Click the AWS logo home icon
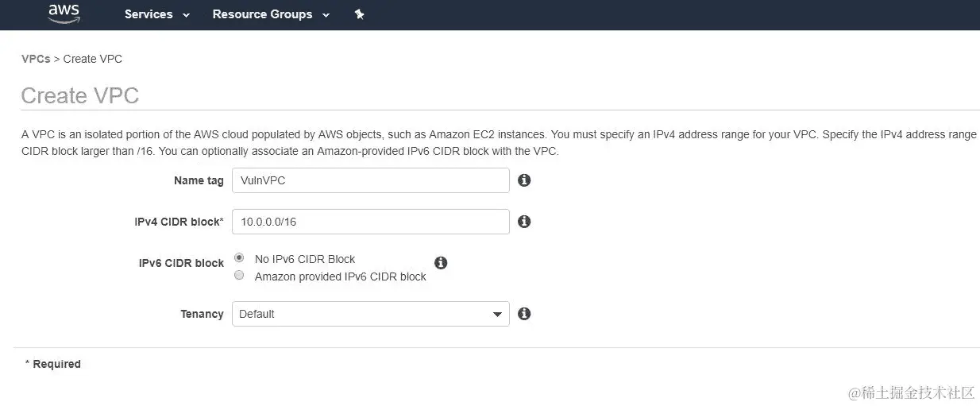This screenshot has height=406, width=980. tap(64, 14)
